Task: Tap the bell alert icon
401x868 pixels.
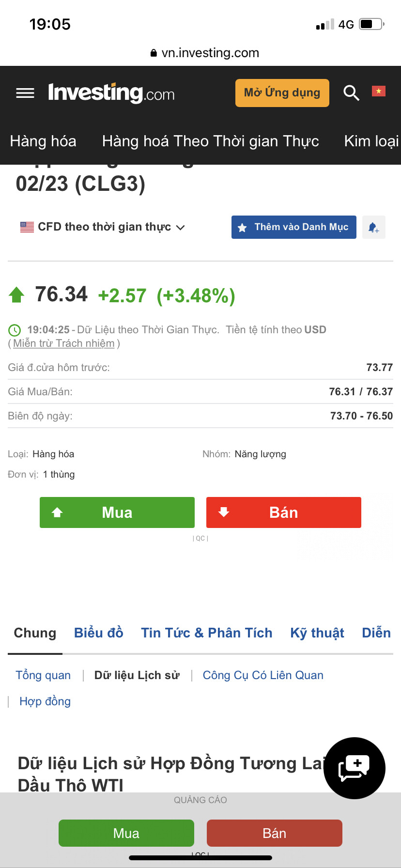Action: tap(373, 227)
